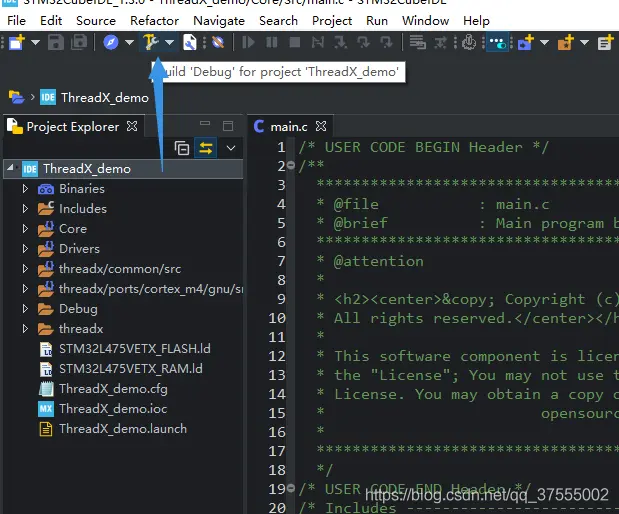The image size is (619, 514).
Task: Click the Step Return icon
Action: 386,42
